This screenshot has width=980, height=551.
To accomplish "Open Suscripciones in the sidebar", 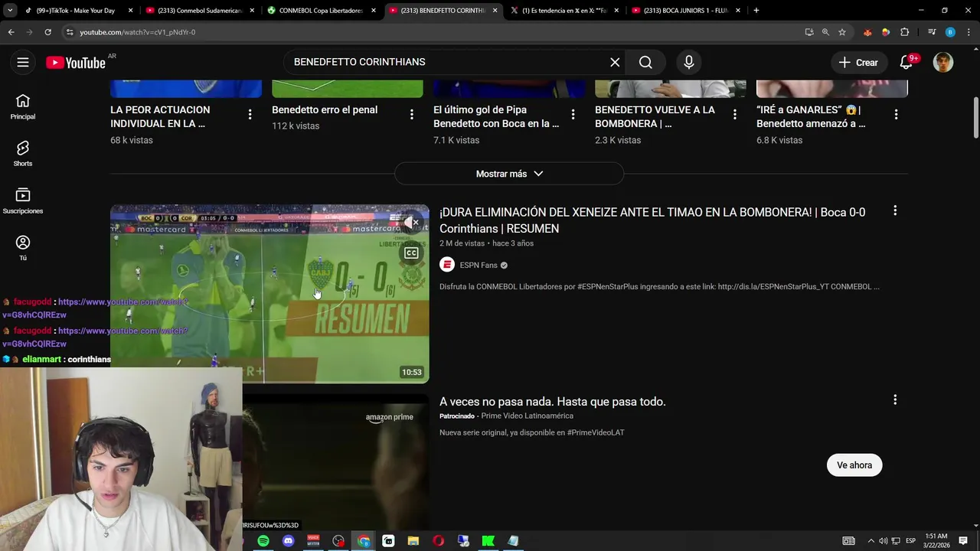I will [x=23, y=201].
